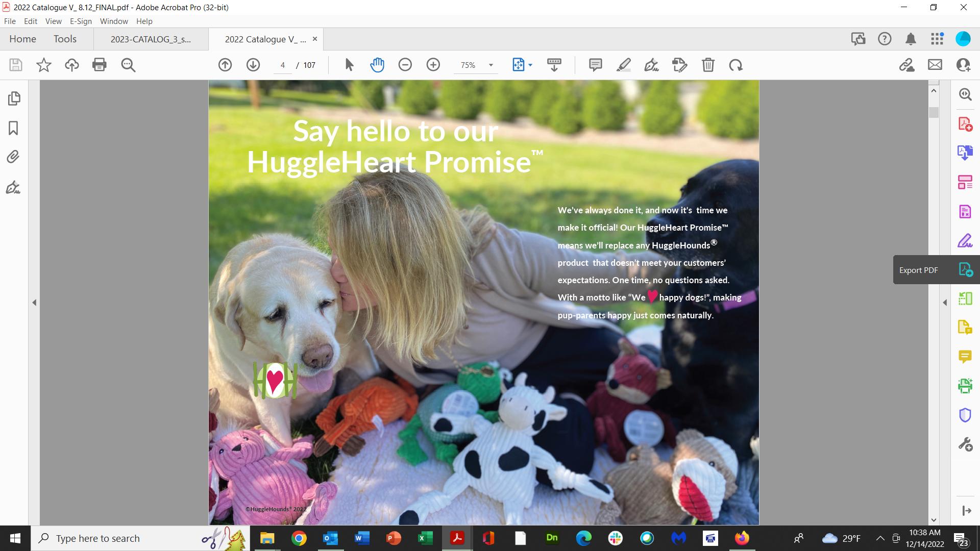Open Page Thumbnails panel
The height and width of the screenshot is (551, 980).
click(14, 98)
